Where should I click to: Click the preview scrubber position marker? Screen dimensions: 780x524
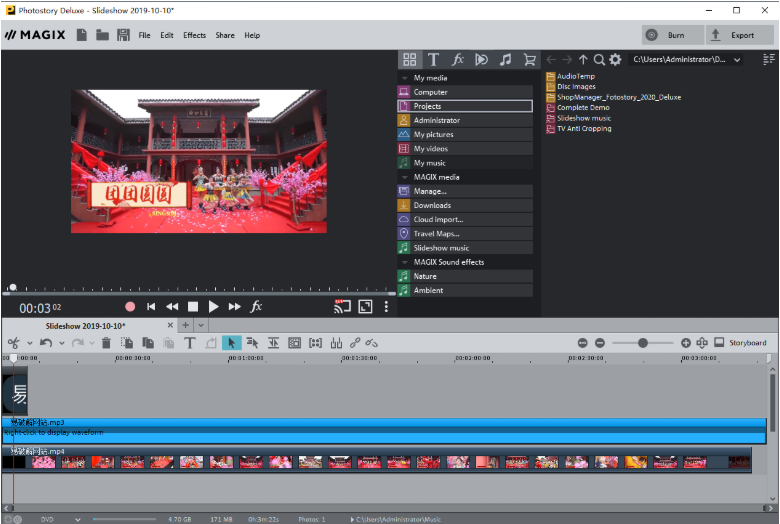click(13, 287)
